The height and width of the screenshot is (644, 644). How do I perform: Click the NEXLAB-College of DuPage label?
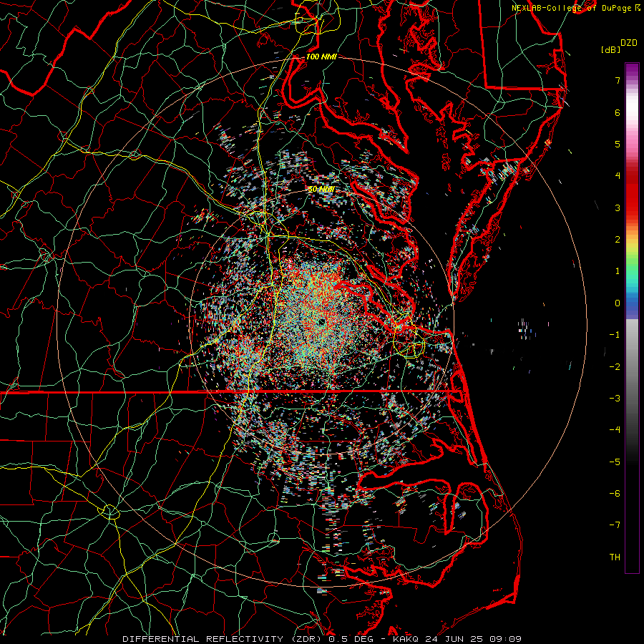tap(572, 8)
